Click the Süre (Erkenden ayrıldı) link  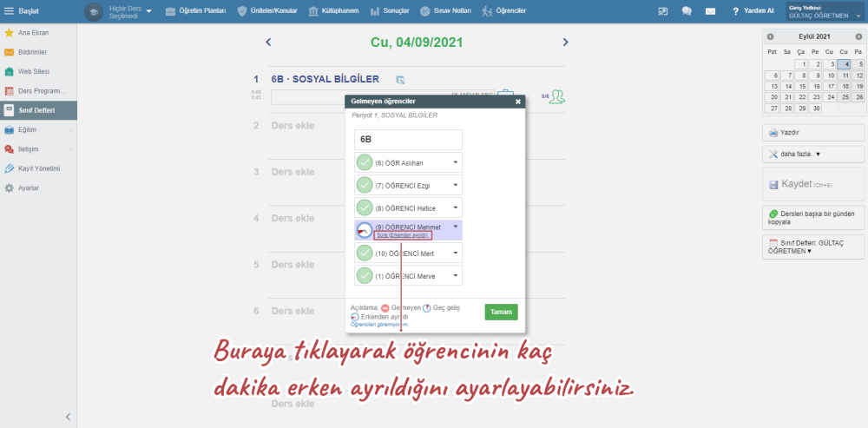(x=403, y=235)
